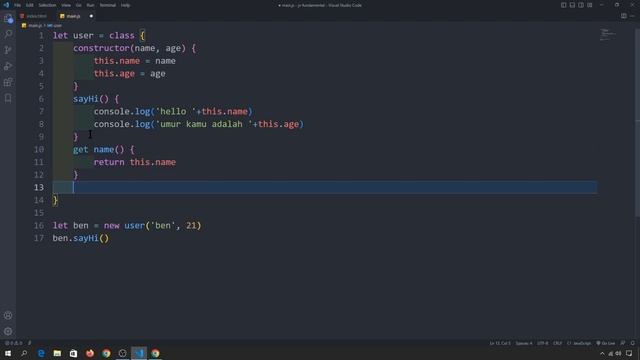Click errors and warnings status indicator

point(13,343)
